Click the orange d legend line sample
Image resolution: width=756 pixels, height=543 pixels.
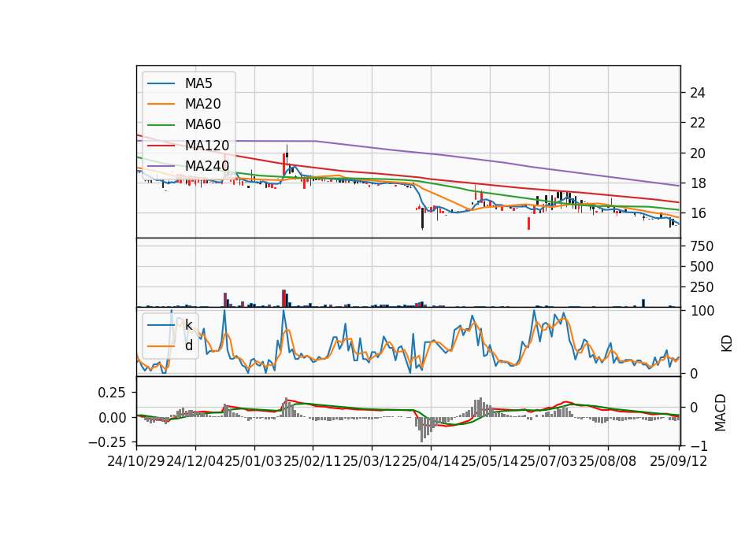click(x=161, y=346)
